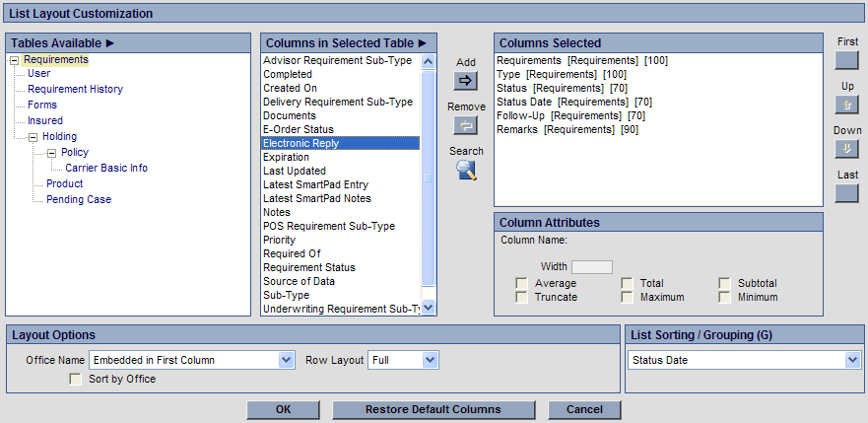Move column to Last position
Viewport: 868px width, 423px height.
pos(846,192)
